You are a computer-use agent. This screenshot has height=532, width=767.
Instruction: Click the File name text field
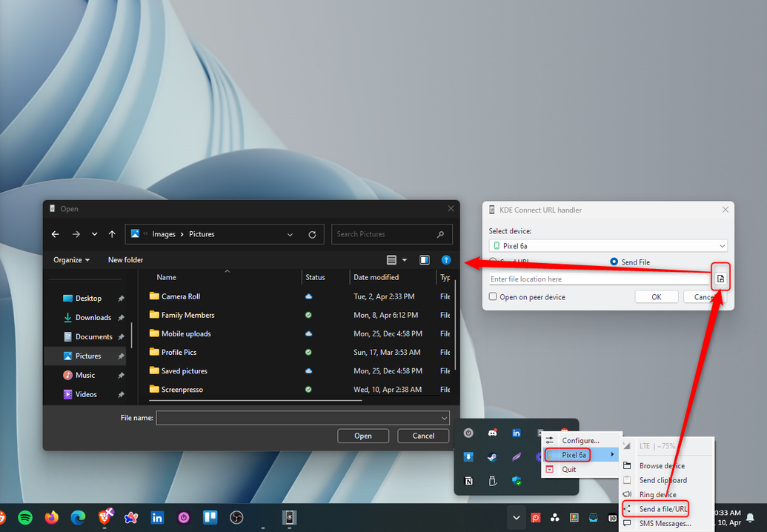pyautogui.click(x=299, y=418)
